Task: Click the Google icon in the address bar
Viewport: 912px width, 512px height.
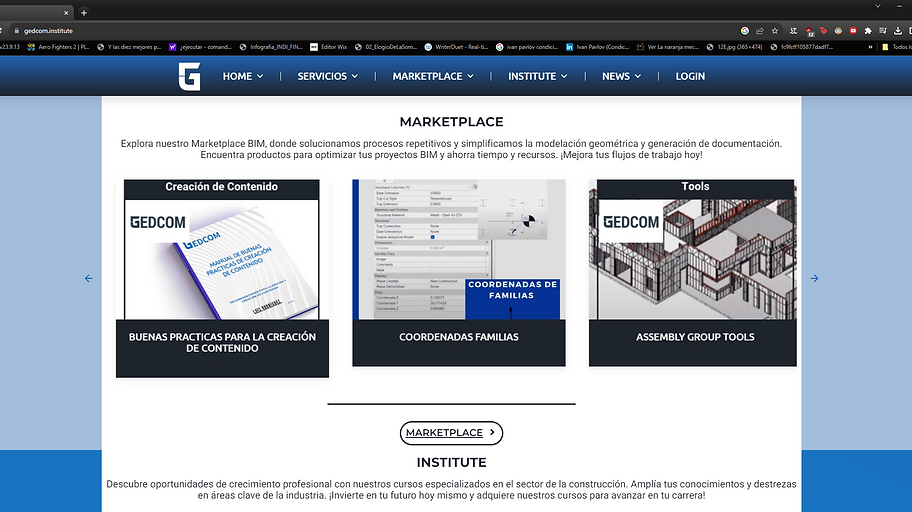Action: (x=744, y=31)
